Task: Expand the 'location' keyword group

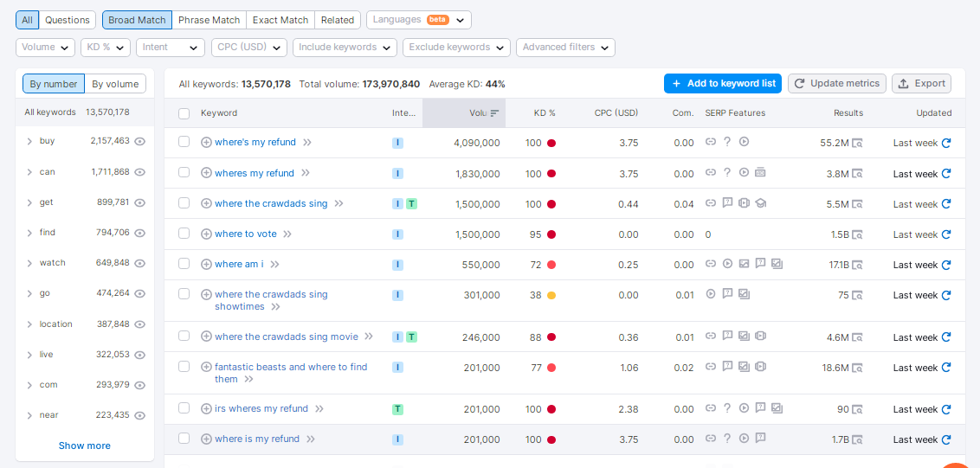Action: coord(29,324)
